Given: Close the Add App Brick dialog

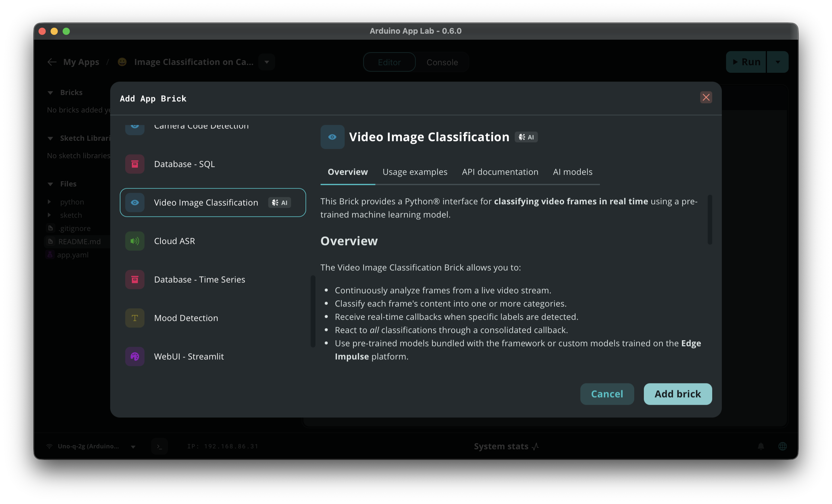Looking at the screenshot, I should (706, 97).
